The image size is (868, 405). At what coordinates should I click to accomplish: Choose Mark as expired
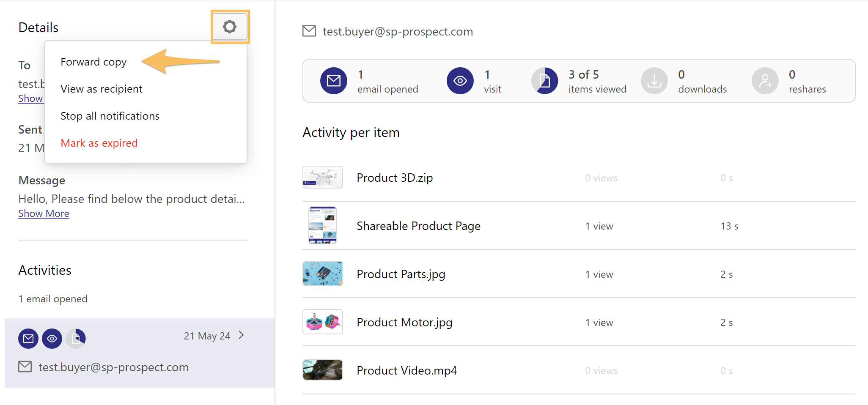(99, 143)
